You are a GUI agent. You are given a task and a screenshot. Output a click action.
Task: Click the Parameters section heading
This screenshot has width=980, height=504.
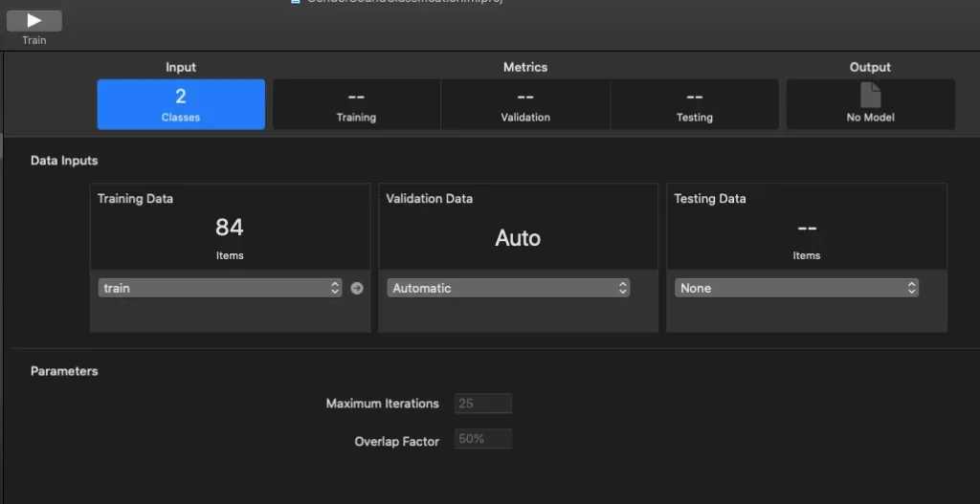[x=64, y=371]
